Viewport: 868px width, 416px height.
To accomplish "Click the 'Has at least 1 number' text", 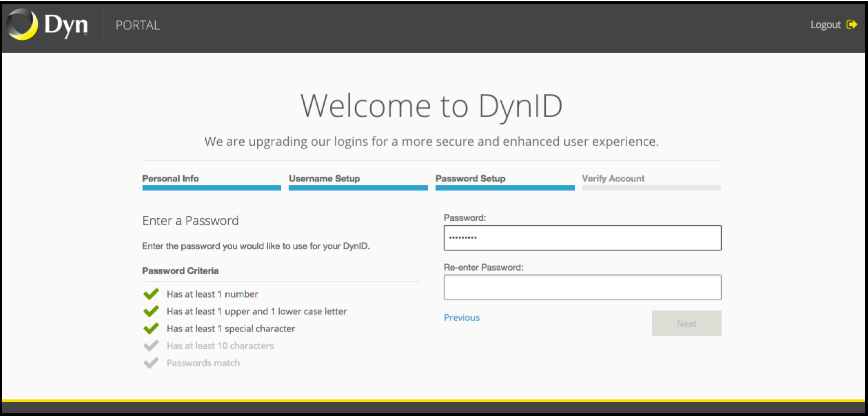I will 212,294.
